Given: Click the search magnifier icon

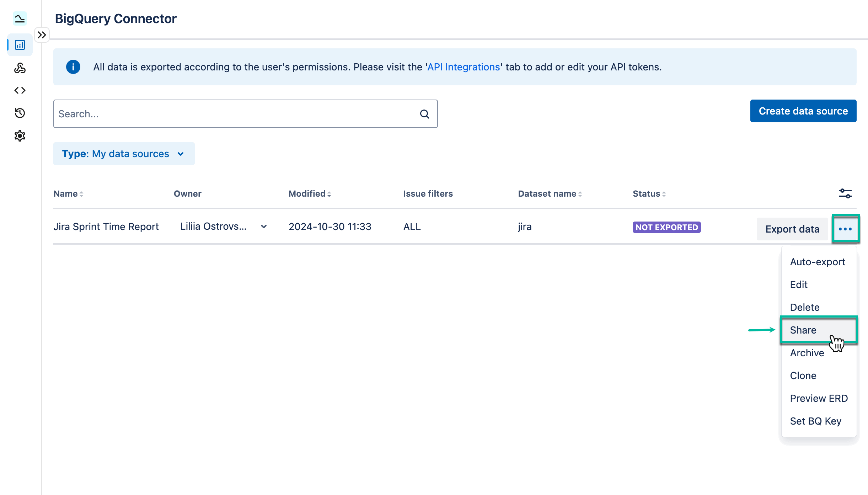Looking at the screenshot, I should coord(424,114).
